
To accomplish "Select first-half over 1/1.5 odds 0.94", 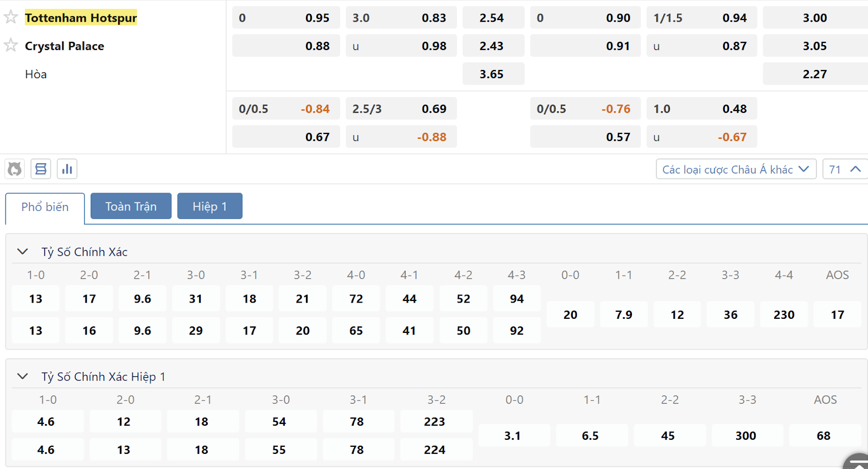I will 702,18.
